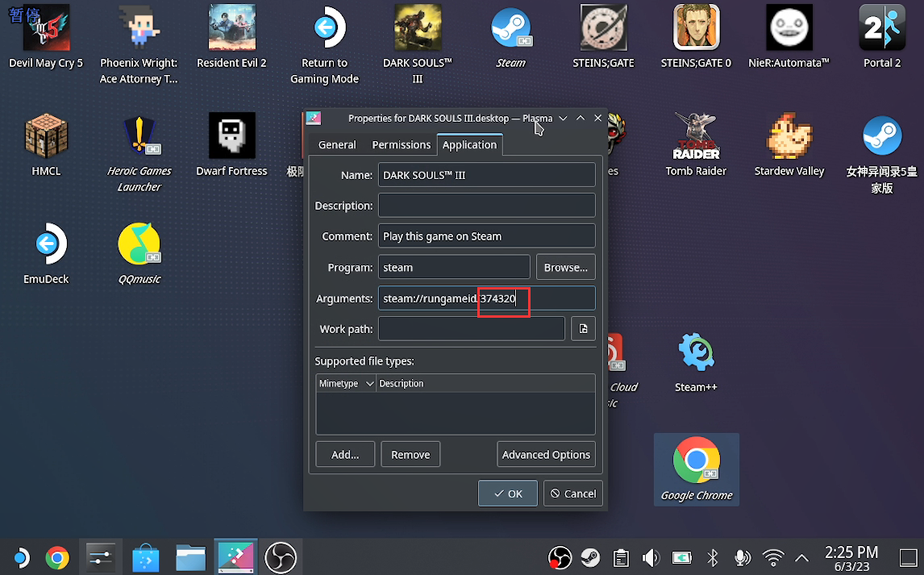Screen dimensions: 924x575
Task: Open System Settings from the taskbar
Action: pos(100,557)
